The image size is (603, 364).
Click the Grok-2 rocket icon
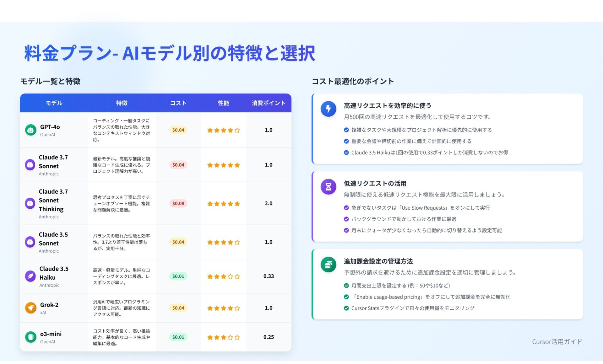[x=30, y=308]
